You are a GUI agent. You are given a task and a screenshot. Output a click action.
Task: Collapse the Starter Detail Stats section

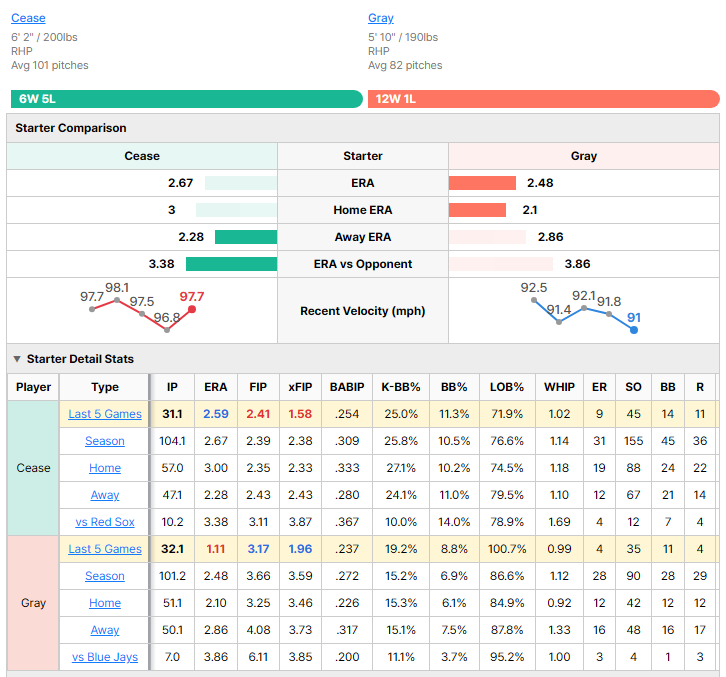click(17, 359)
